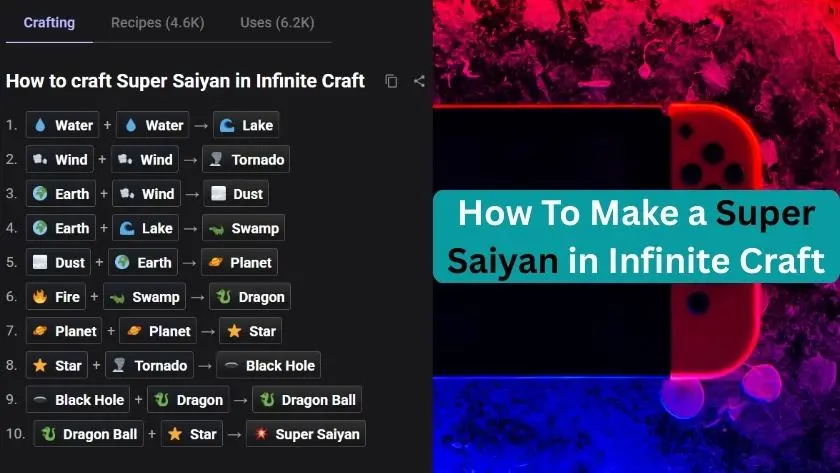The image size is (840, 473).
Task: Open the Uses (6.2K) tab
Action: [x=277, y=22]
